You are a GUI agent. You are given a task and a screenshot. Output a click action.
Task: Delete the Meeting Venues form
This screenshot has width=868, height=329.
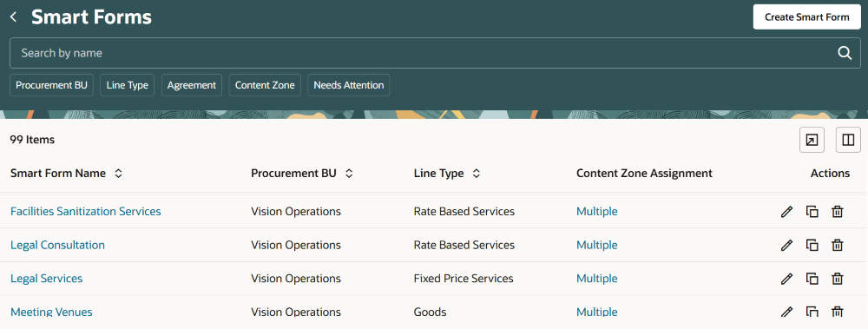838,312
